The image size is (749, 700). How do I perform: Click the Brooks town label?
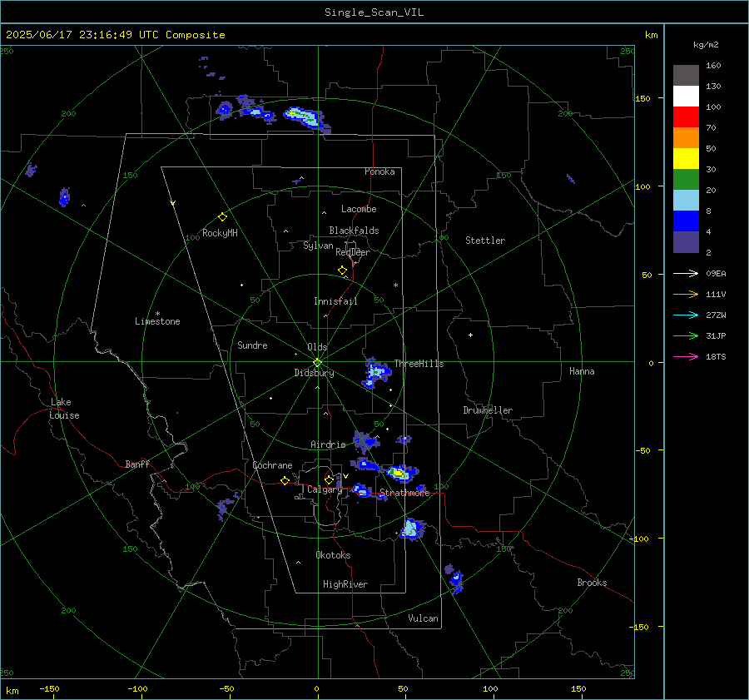[592, 583]
